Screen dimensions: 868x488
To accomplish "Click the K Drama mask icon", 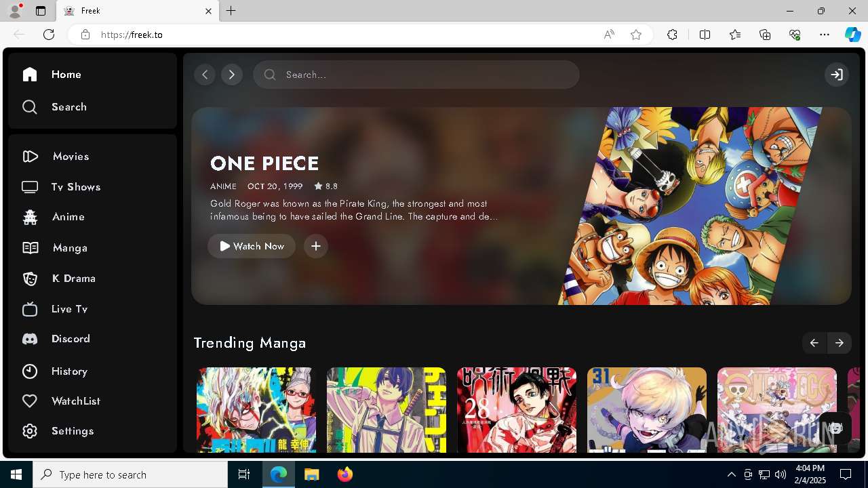I will click(x=30, y=279).
